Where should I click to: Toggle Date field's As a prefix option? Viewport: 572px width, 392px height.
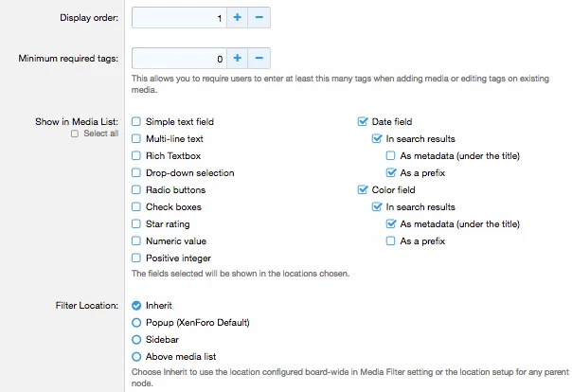pyautogui.click(x=391, y=173)
